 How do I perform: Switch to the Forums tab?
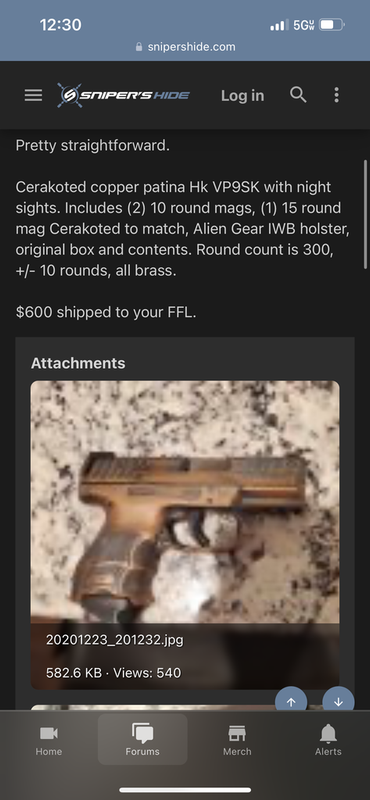142,739
